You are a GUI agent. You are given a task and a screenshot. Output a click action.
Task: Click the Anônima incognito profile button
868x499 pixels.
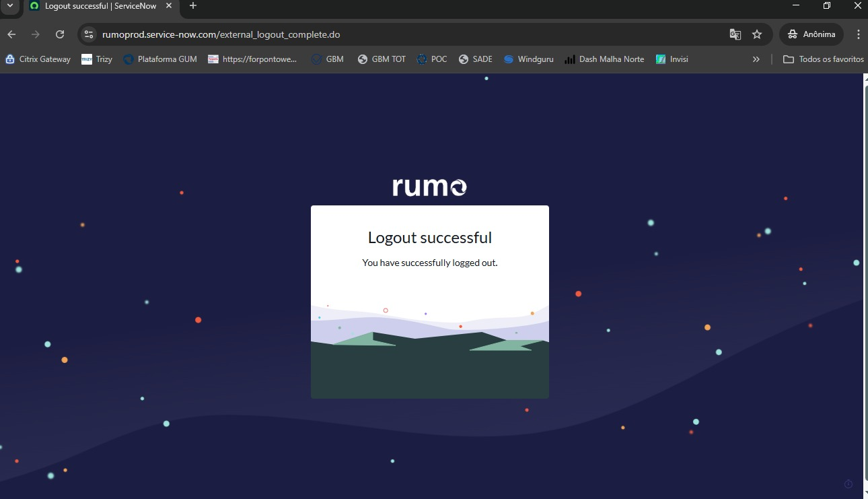pyautogui.click(x=811, y=34)
